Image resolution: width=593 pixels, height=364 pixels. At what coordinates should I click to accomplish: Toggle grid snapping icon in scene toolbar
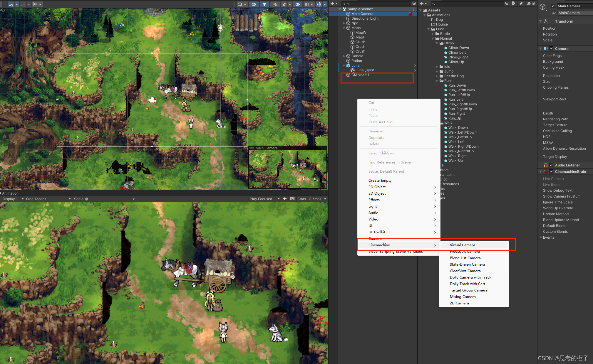pos(23,4)
